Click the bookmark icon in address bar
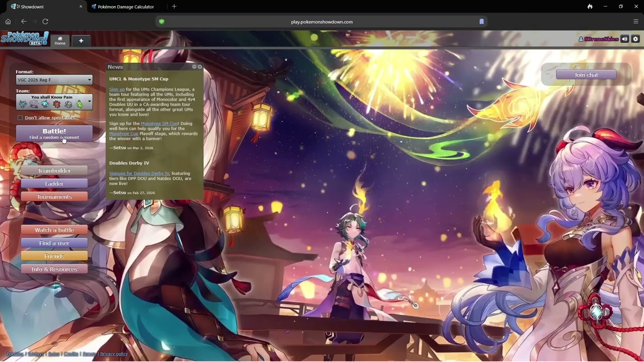The image size is (644, 362). click(481, 22)
